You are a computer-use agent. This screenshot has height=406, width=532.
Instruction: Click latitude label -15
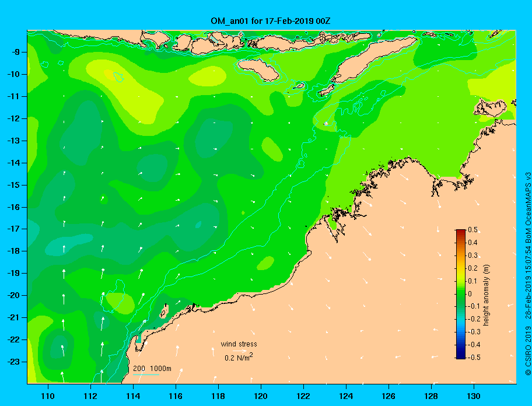click(x=13, y=185)
